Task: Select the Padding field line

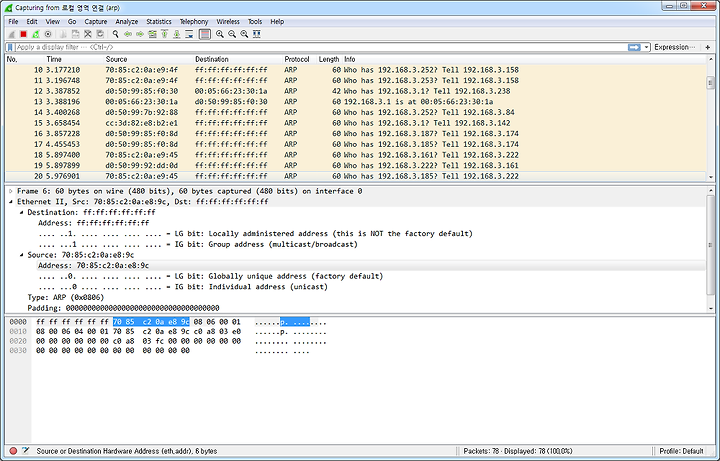Action: [124, 308]
